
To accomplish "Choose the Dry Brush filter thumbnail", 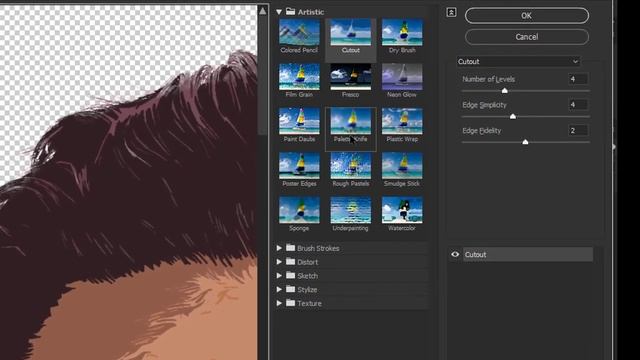I will click(402, 33).
